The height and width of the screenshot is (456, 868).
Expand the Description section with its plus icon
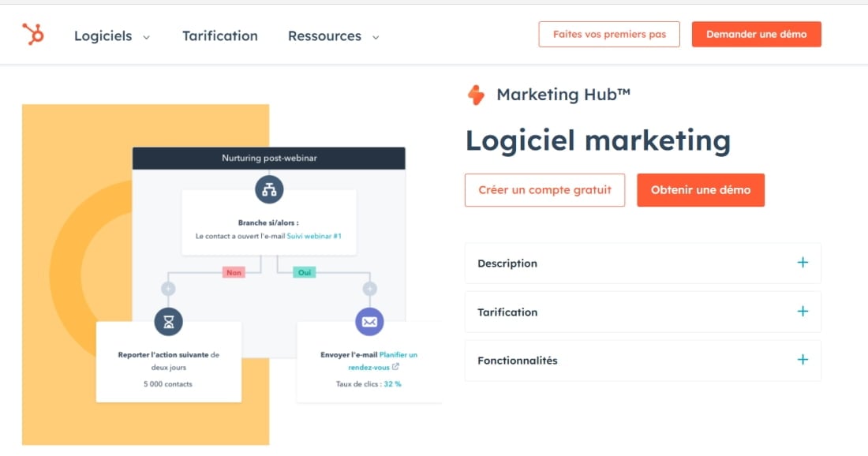[x=803, y=262]
